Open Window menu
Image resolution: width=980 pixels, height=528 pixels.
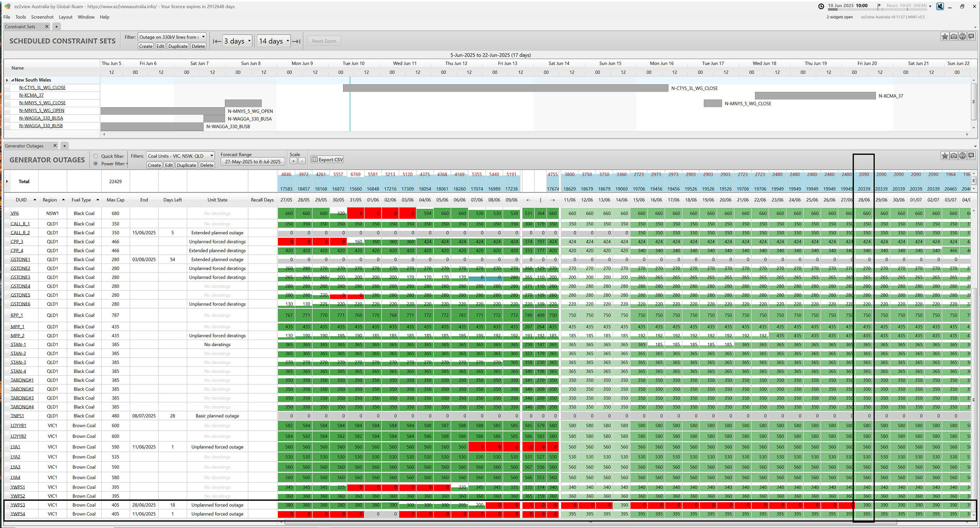tap(86, 17)
